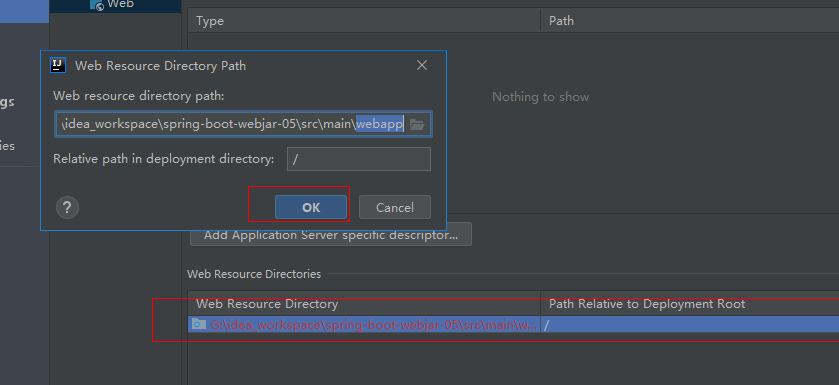The height and width of the screenshot is (385, 839).
Task: Click the '/' deployment root path cell
Action: coord(690,325)
